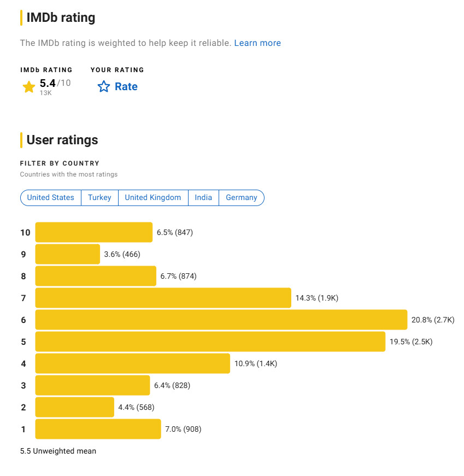Click the shortest bar for rating 2
This screenshot has width=464, height=476.
tap(74, 407)
